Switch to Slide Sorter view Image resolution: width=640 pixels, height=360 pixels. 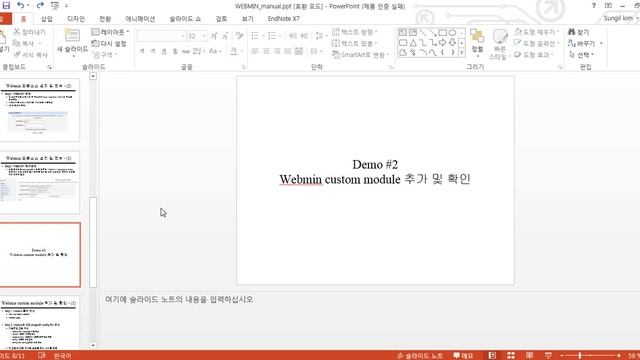pyautogui.click(x=511, y=356)
